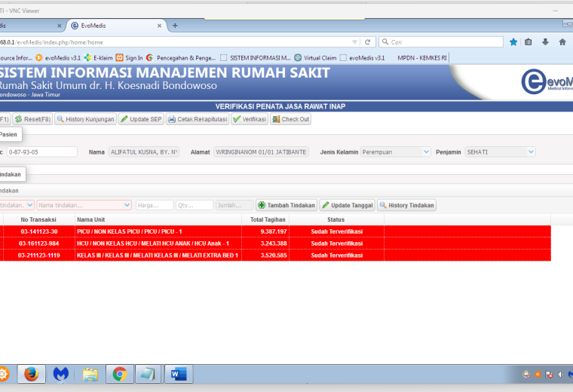Open History Tindakan

(x=406, y=205)
